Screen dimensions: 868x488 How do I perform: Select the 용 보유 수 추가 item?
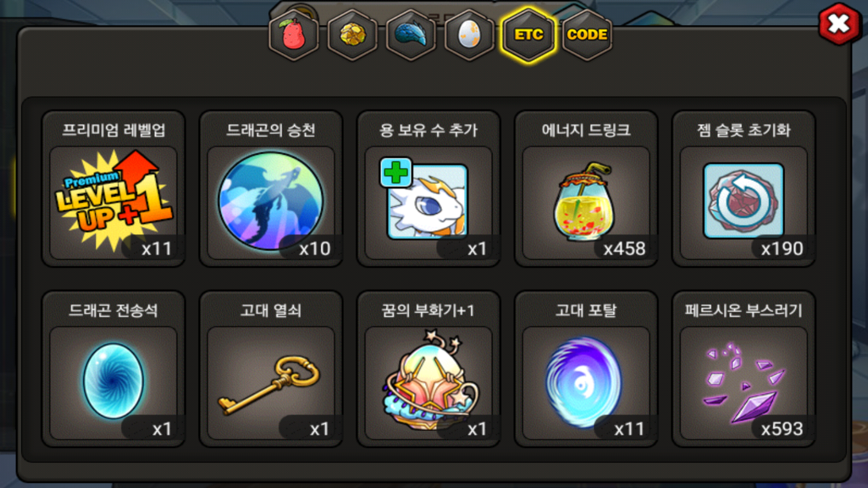(429, 189)
